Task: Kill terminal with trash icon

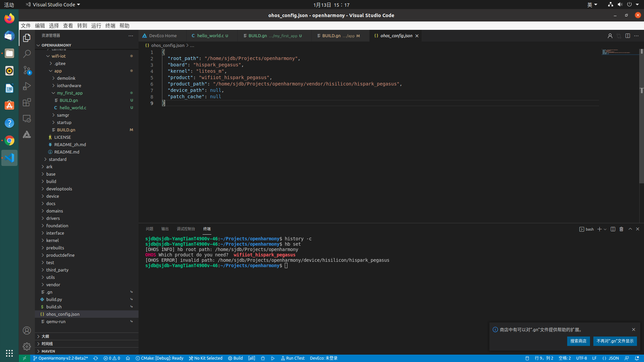Action: (x=621, y=229)
